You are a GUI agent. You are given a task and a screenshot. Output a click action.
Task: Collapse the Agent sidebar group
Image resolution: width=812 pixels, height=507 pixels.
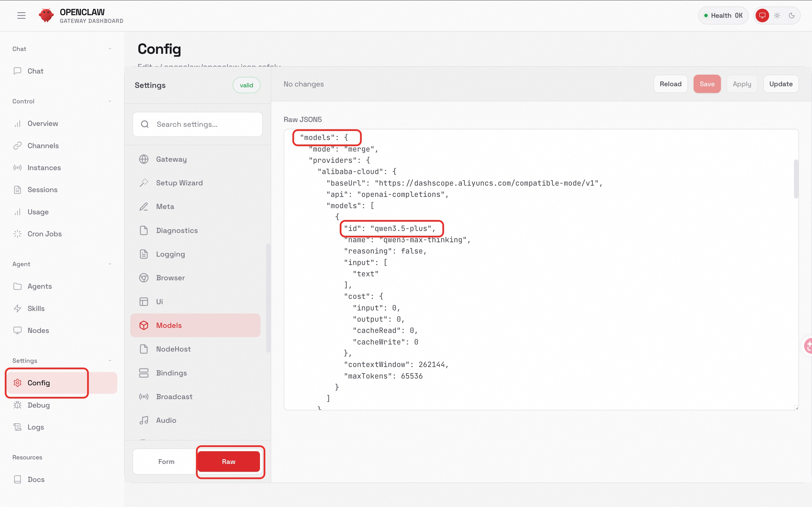(110, 264)
